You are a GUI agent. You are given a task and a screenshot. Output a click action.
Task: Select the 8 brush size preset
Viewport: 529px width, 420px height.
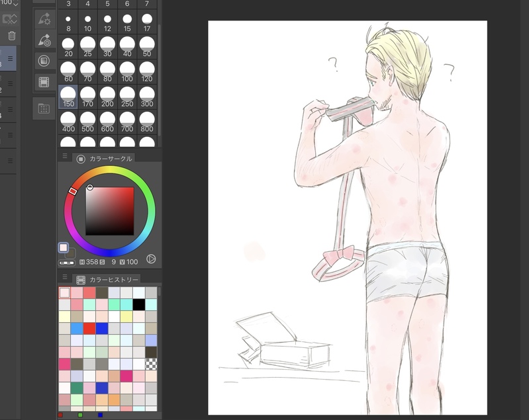coord(68,23)
